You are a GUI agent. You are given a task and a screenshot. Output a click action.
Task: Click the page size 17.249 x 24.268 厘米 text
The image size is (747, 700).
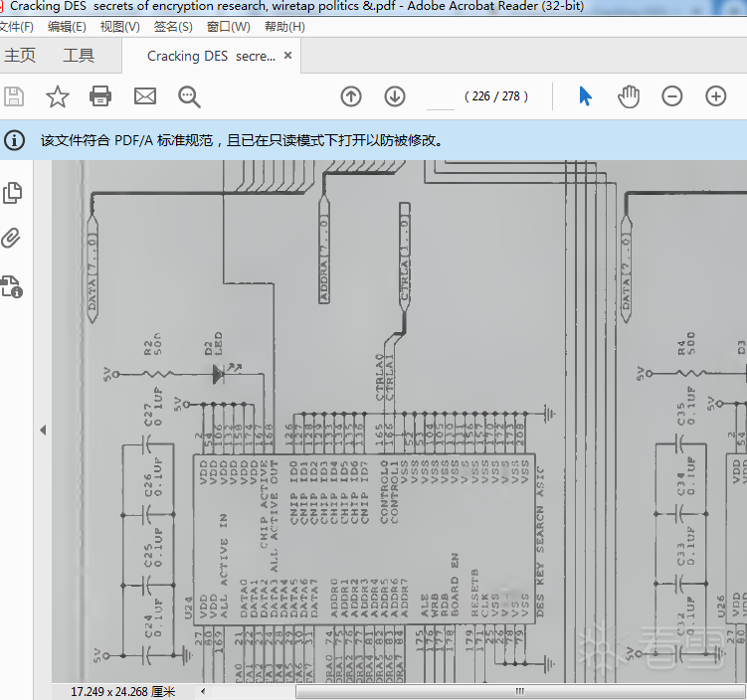[x=123, y=691]
